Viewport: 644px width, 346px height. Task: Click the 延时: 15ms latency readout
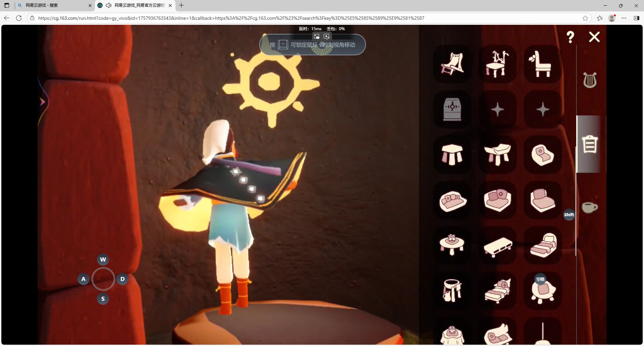click(310, 29)
